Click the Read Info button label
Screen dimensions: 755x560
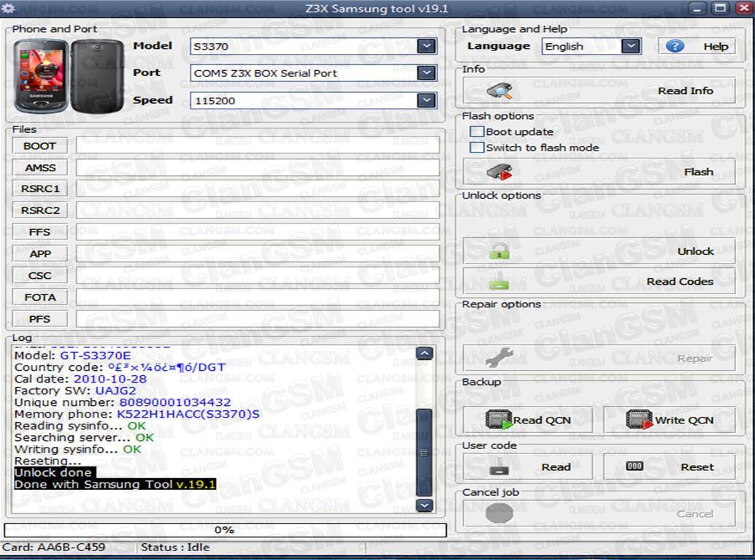(685, 91)
